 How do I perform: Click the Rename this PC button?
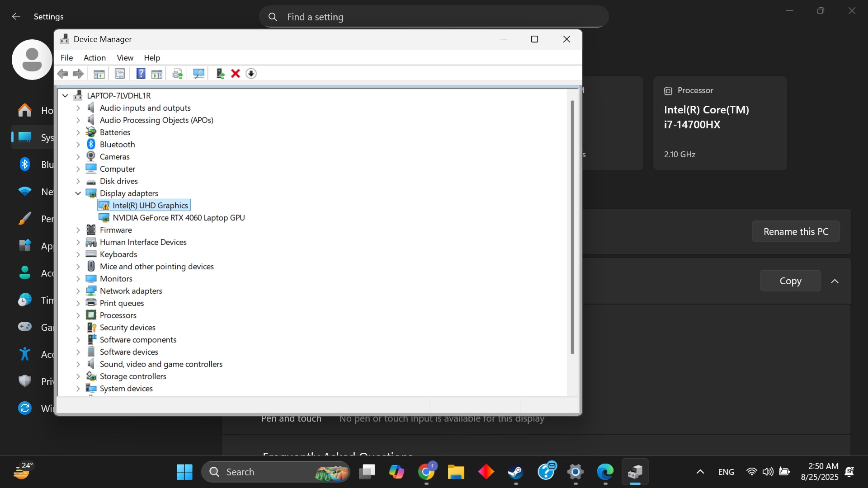pos(795,232)
